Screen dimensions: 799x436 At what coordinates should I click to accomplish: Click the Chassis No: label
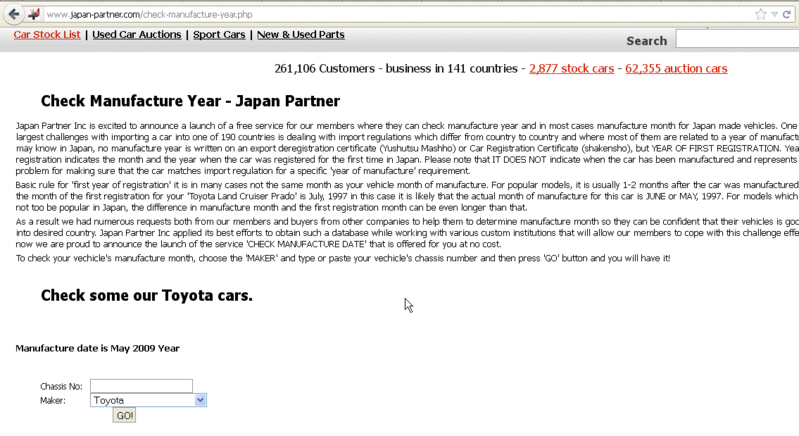pyautogui.click(x=61, y=387)
